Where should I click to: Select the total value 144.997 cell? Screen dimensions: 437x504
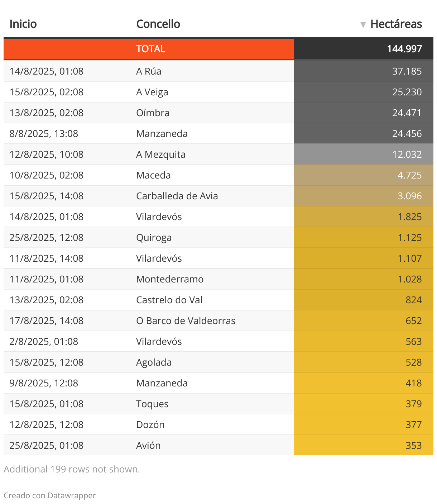pyautogui.click(x=404, y=49)
